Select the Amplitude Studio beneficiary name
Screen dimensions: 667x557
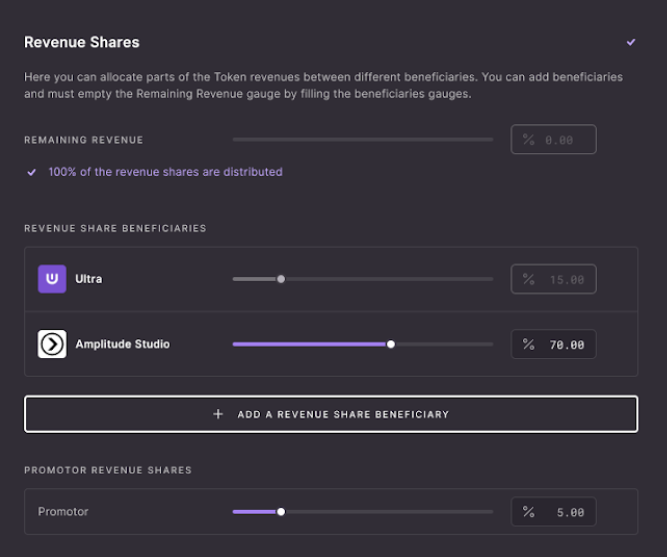123,344
